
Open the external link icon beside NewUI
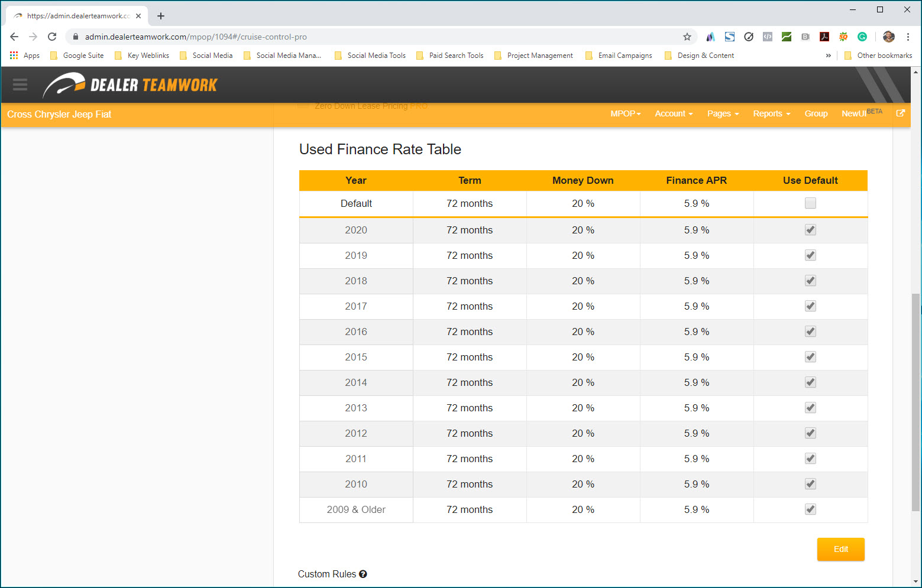[901, 113]
